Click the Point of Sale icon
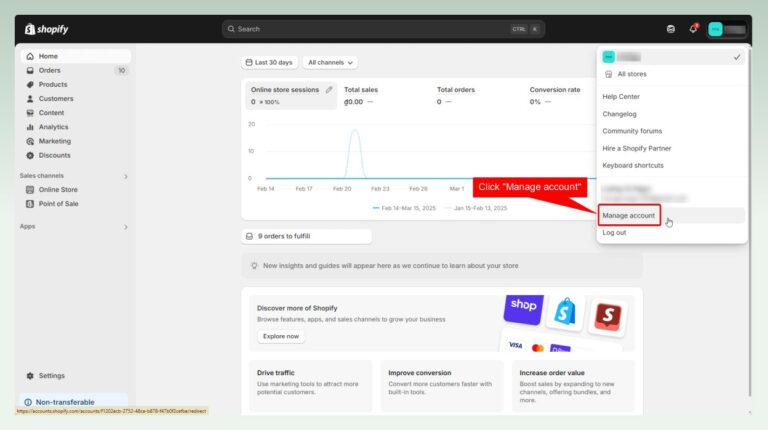The height and width of the screenshot is (430, 768). (30, 204)
